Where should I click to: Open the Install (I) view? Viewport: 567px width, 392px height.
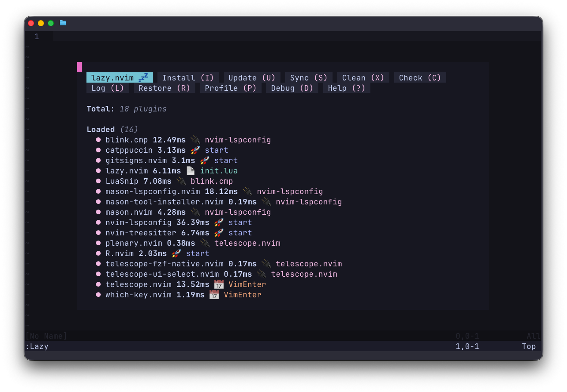click(188, 78)
